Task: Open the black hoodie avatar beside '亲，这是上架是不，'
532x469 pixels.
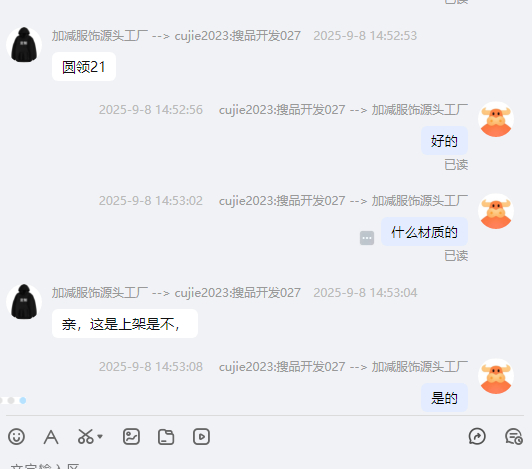Action: (x=24, y=302)
